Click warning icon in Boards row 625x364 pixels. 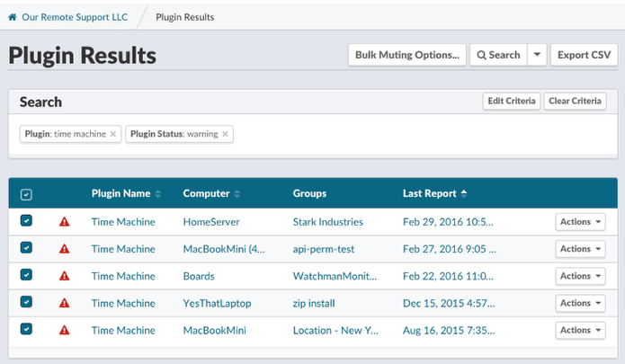coord(64,276)
